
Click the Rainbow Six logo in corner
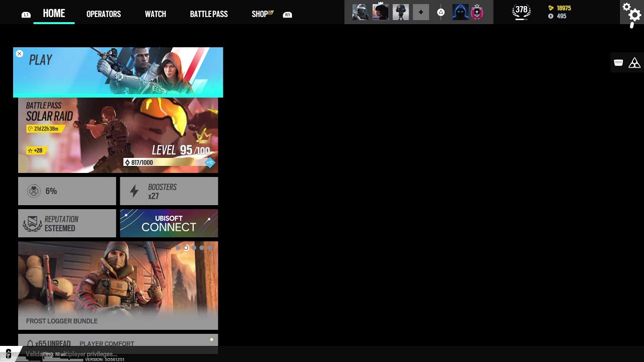[x=8, y=354]
